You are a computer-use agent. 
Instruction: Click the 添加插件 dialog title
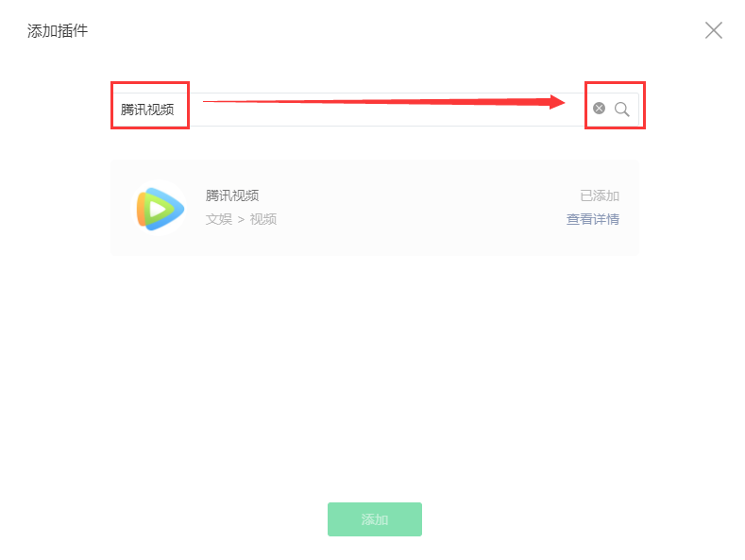(58, 31)
